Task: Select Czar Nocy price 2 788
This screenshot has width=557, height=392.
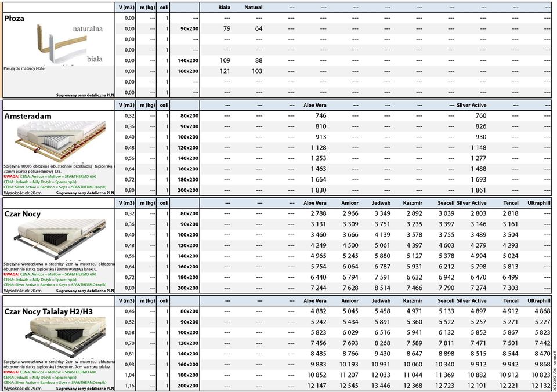Action: point(319,213)
